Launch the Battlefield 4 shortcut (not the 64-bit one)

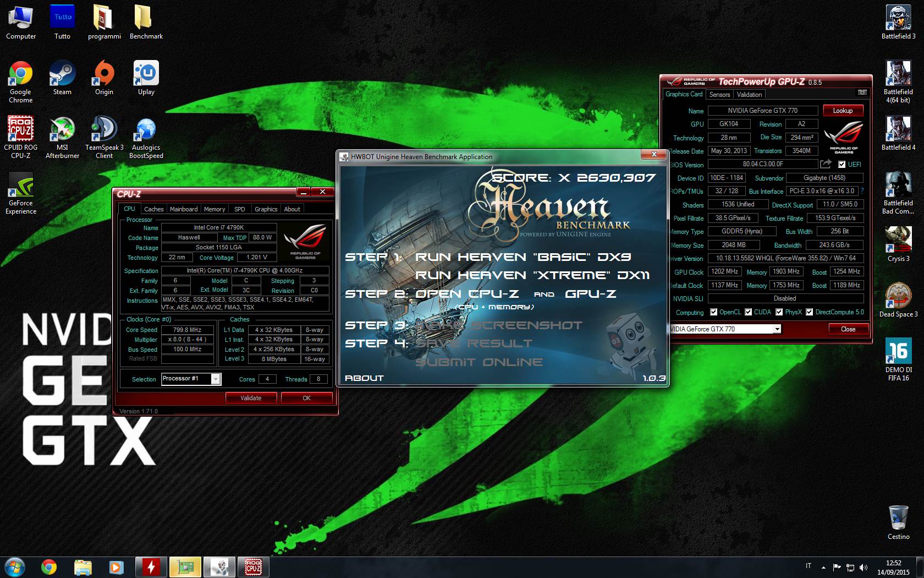898,134
